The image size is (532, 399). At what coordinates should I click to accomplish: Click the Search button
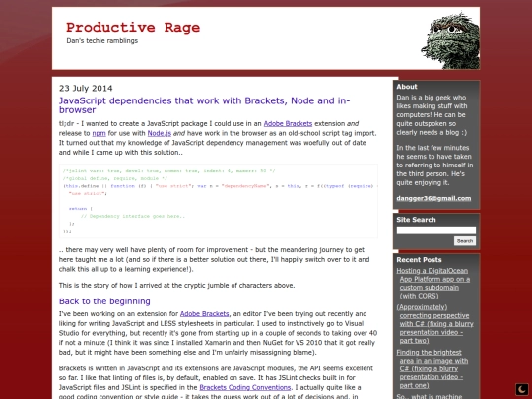(465, 241)
